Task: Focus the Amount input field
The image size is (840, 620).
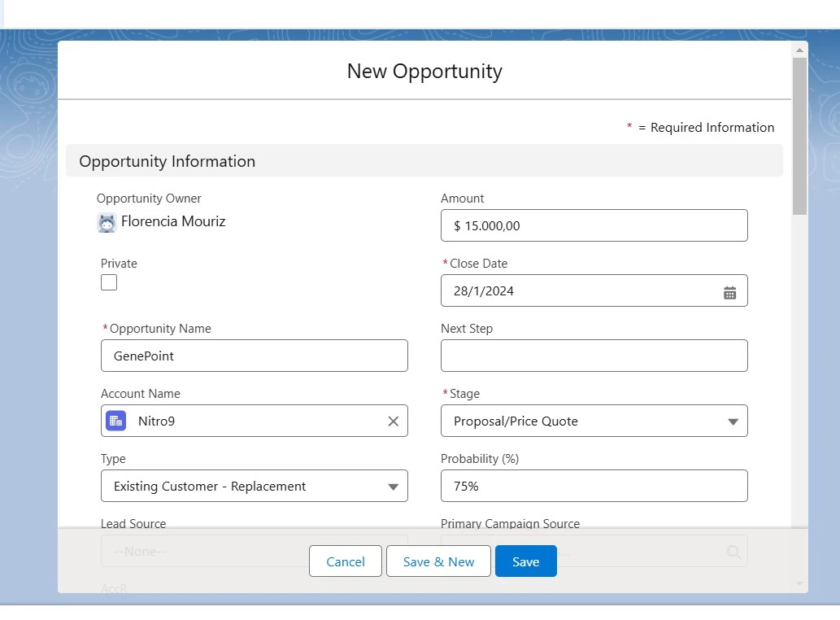Action: tap(594, 226)
